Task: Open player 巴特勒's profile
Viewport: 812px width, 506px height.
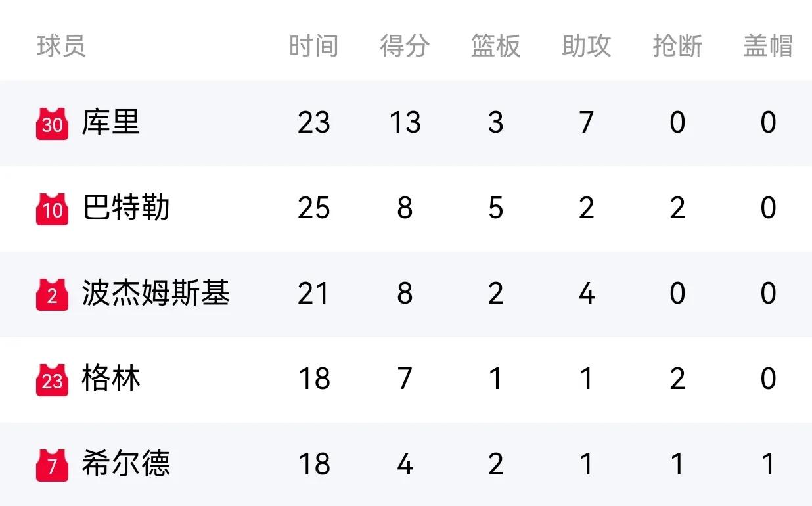Action: click(x=126, y=208)
